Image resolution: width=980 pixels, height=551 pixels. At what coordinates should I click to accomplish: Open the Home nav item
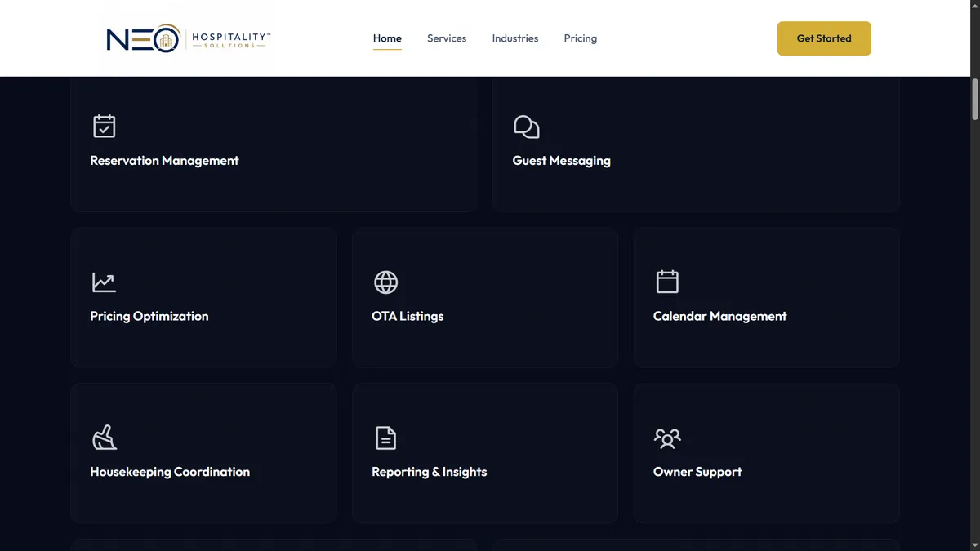(x=387, y=38)
